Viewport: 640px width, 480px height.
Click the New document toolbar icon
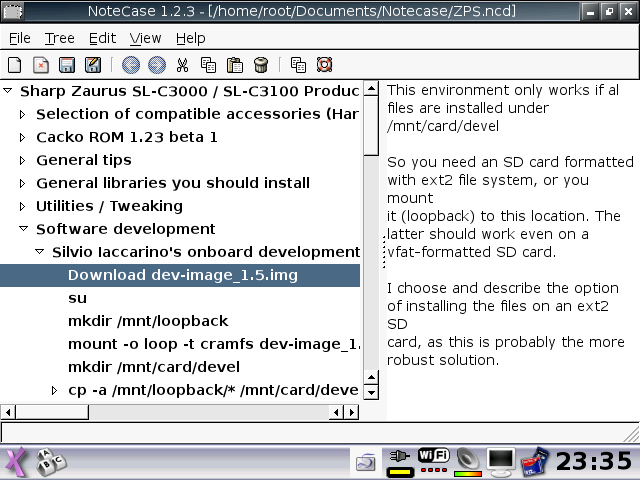(15, 65)
